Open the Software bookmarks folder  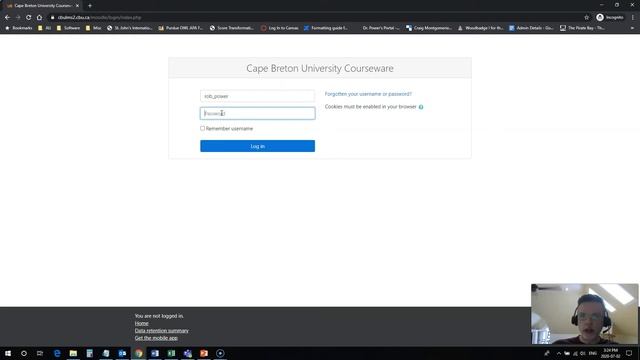click(68, 28)
